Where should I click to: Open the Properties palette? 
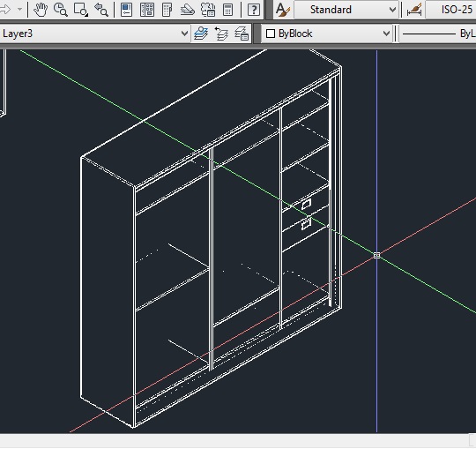click(126, 10)
